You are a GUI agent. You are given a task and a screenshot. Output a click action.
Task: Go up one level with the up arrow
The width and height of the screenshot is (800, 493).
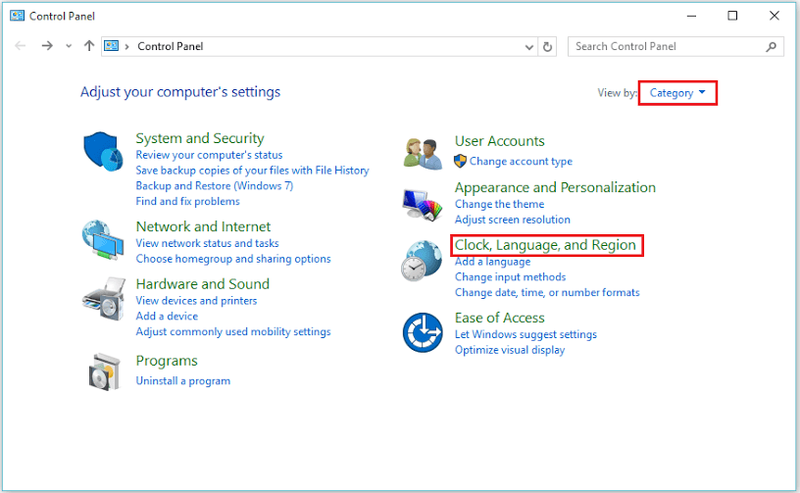[x=89, y=46]
